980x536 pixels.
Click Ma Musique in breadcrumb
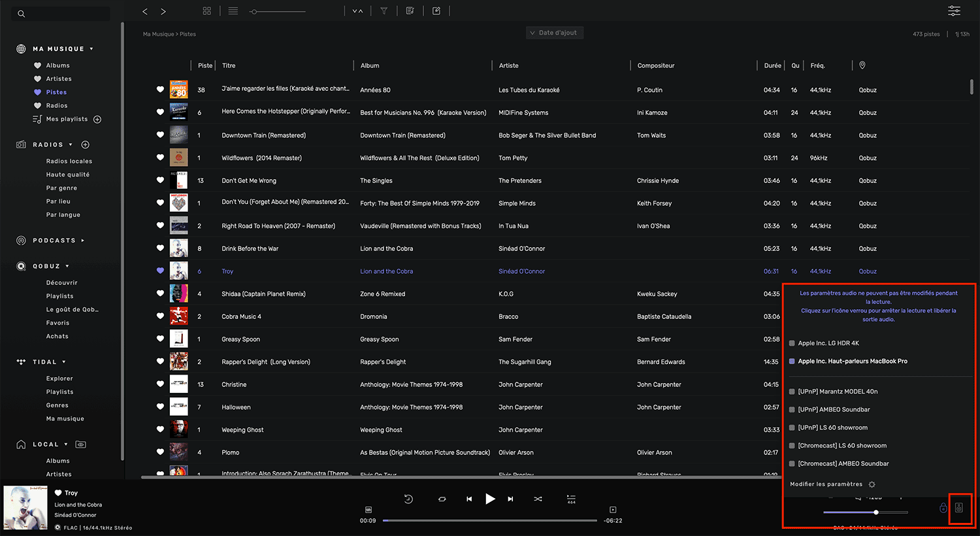pos(158,34)
